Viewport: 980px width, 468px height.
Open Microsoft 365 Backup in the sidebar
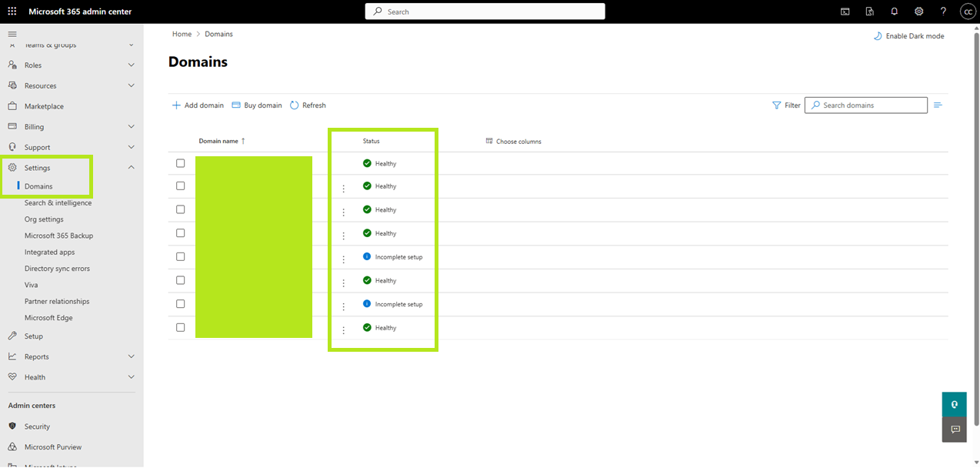point(58,236)
